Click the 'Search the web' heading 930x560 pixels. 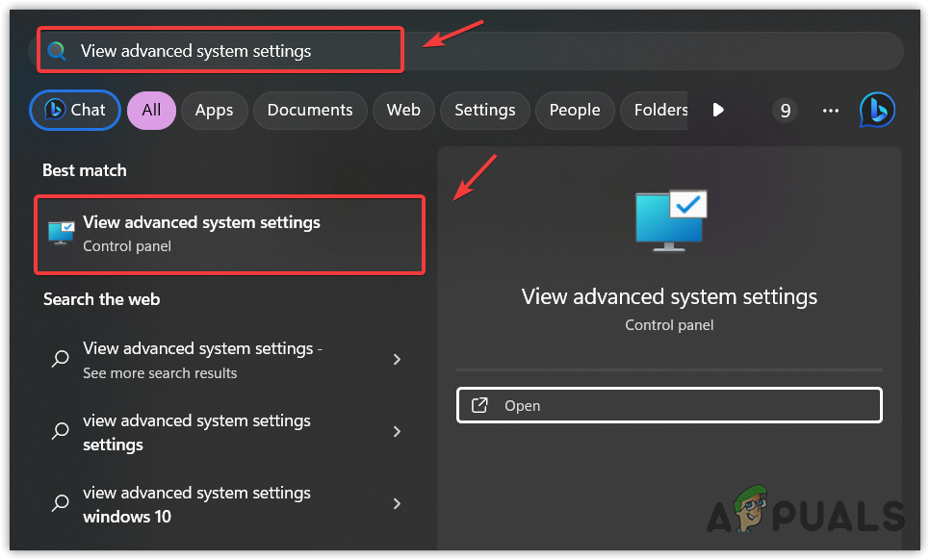[101, 299]
